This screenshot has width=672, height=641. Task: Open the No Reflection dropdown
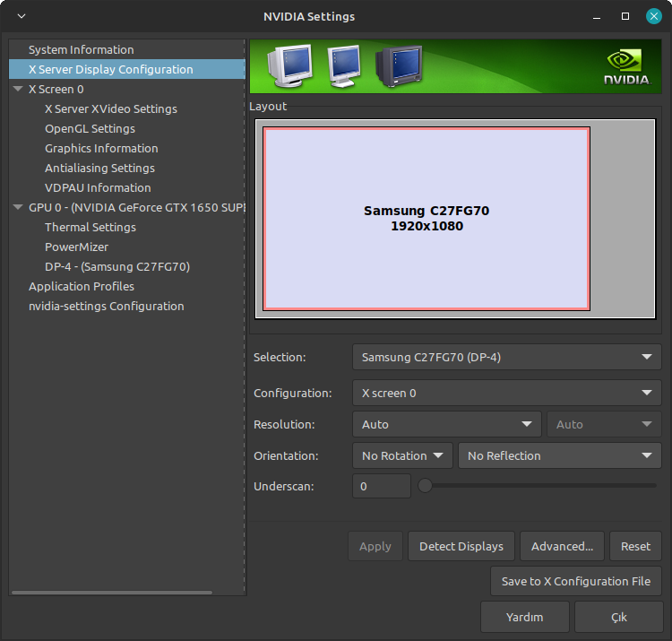click(559, 455)
